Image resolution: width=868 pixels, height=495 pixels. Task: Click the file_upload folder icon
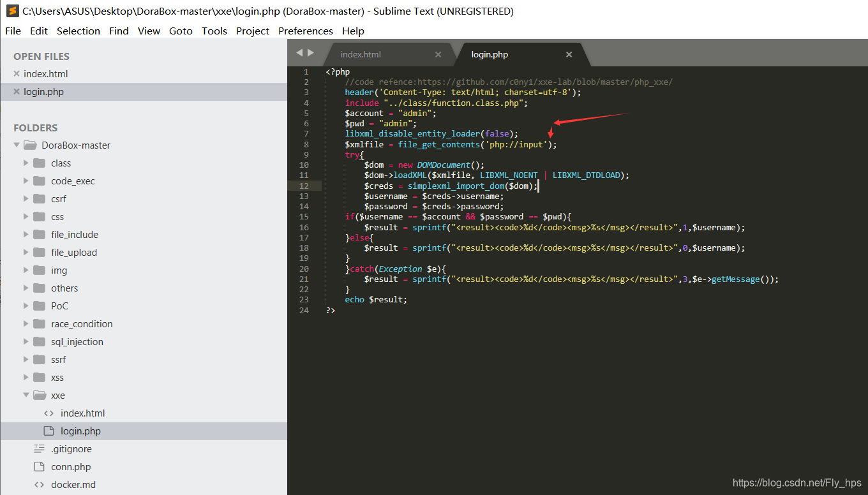tap(40, 253)
